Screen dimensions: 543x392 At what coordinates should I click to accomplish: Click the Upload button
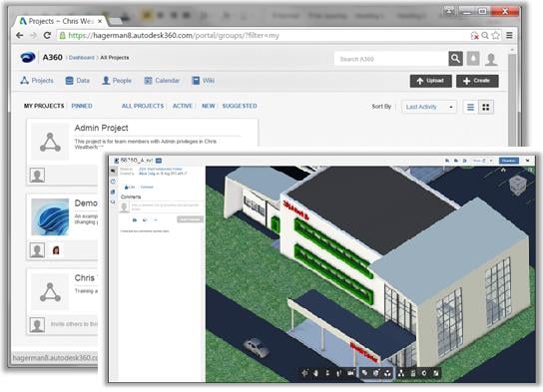pyautogui.click(x=431, y=81)
